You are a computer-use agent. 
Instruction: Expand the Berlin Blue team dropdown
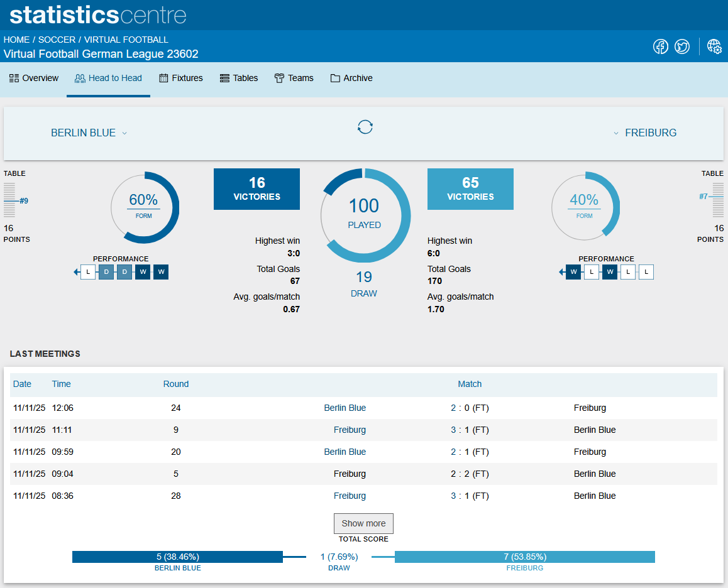pos(89,133)
